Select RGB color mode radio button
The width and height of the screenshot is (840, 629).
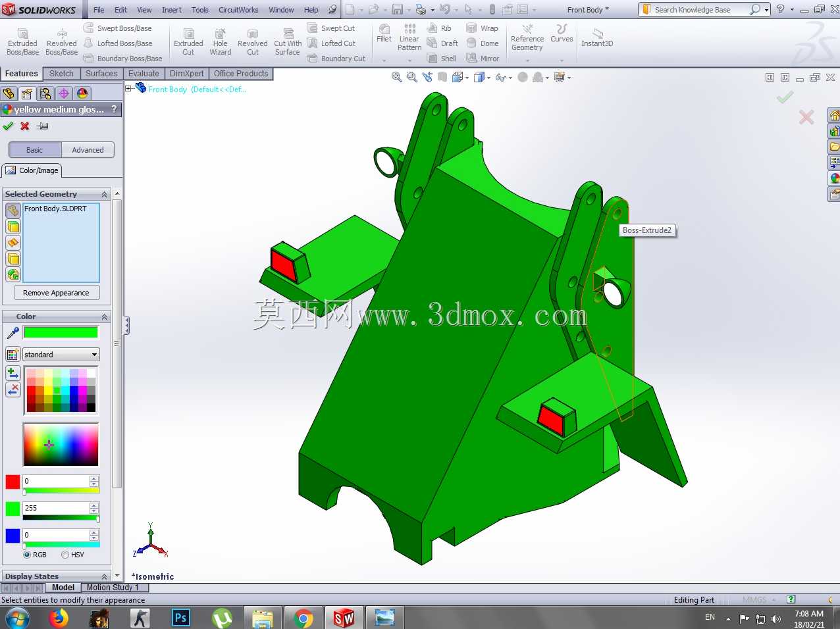coord(28,555)
